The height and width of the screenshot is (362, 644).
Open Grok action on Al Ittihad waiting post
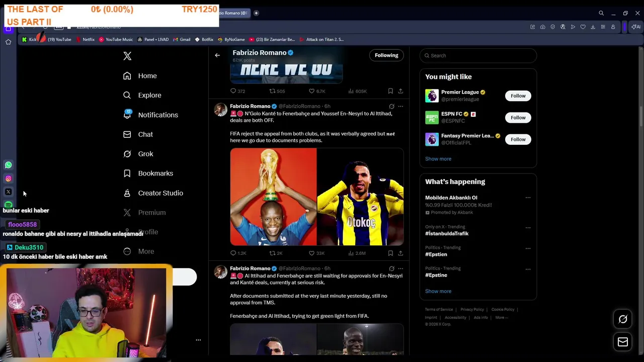click(391, 268)
